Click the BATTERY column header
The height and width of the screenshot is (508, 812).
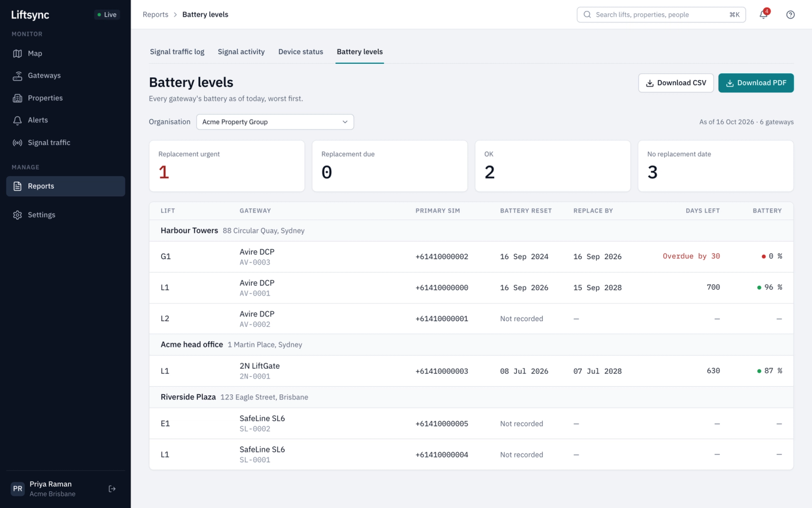pyautogui.click(x=767, y=211)
